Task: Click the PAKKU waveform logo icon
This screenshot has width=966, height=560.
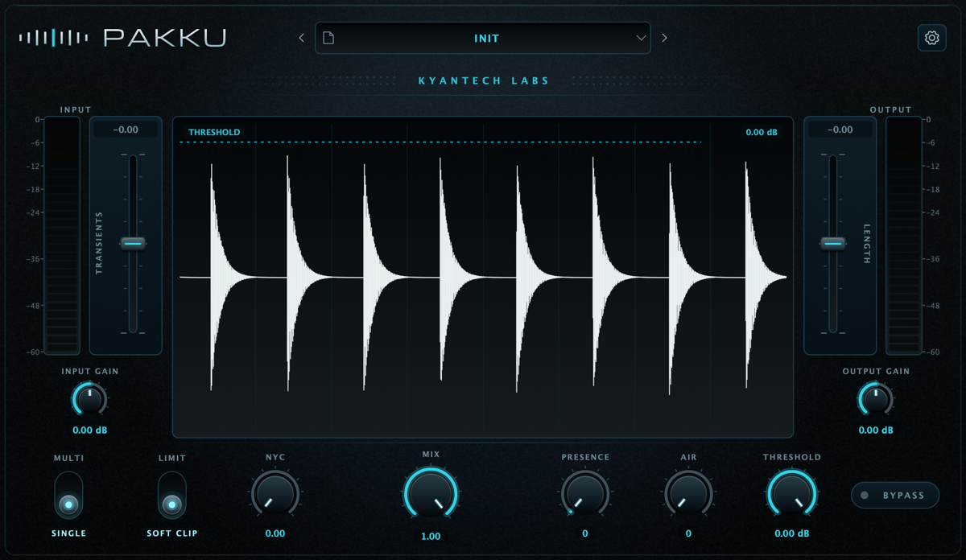Action: [54, 38]
